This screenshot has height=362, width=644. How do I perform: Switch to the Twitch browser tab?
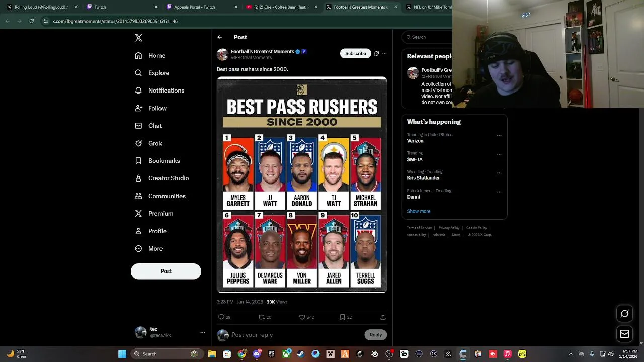coord(121,7)
